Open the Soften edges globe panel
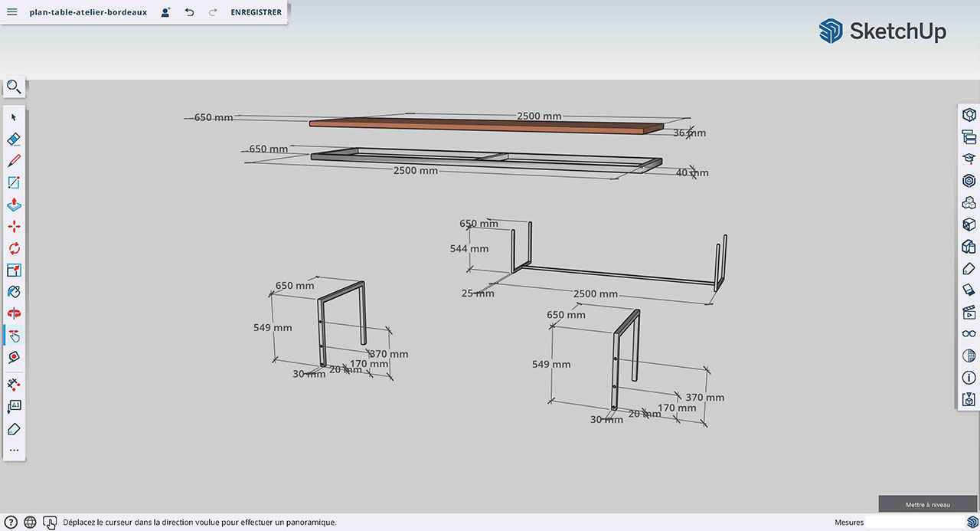The height and width of the screenshot is (531, 980). click(x=969, y=356)
